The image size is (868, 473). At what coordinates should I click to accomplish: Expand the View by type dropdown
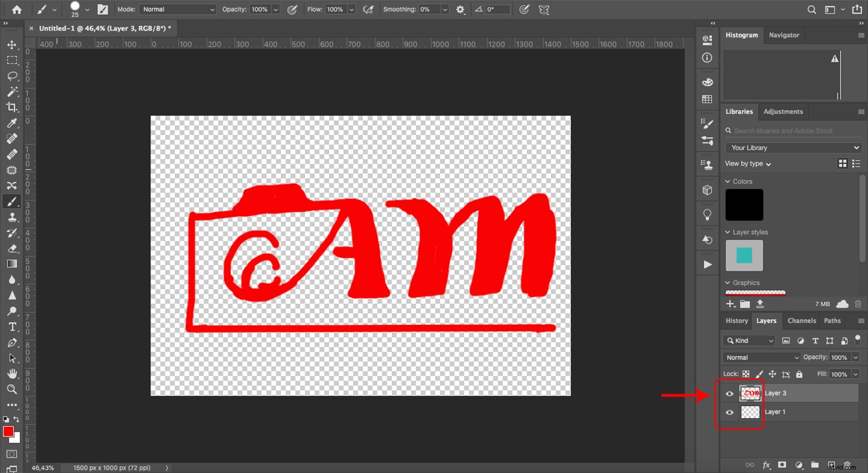point(748,164)
